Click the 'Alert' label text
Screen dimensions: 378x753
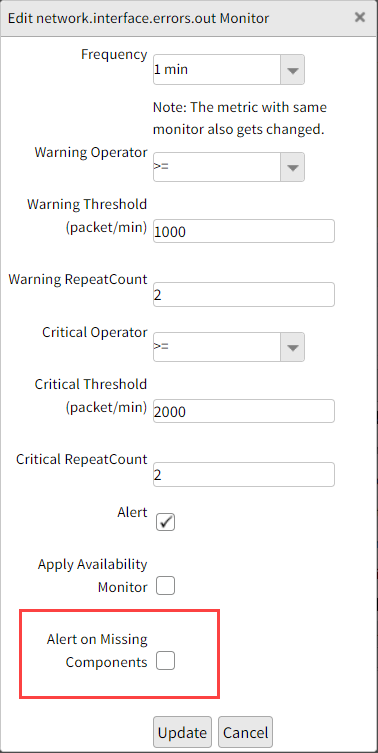(x=132, y=512)
